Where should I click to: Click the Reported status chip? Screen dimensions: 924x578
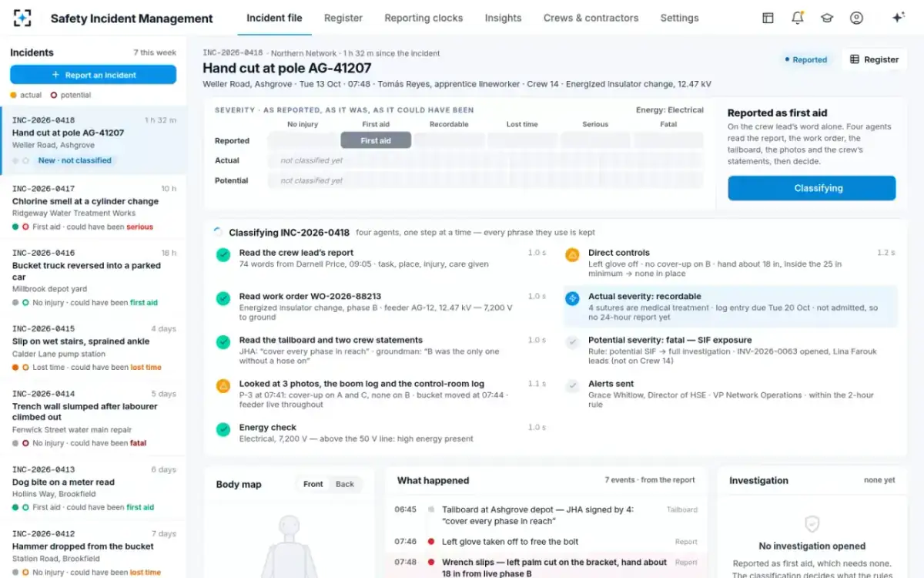[805, 59]
